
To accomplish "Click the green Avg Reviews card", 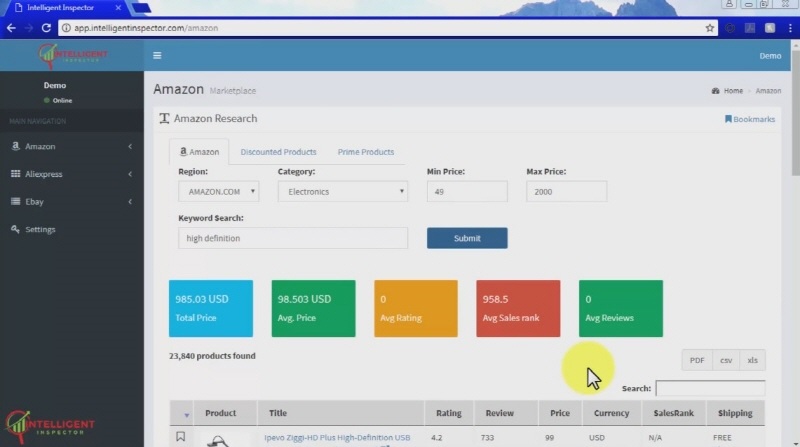I will point(620,308).
